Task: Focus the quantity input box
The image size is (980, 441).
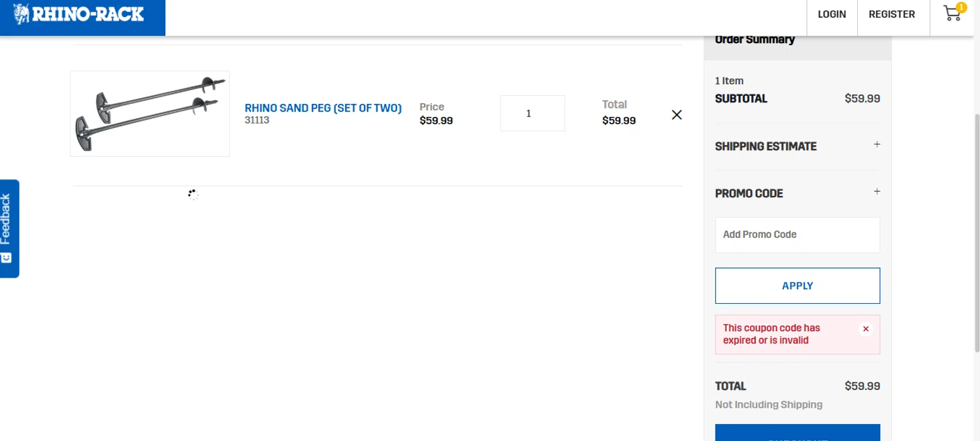Action: click(x=532, y=114)
